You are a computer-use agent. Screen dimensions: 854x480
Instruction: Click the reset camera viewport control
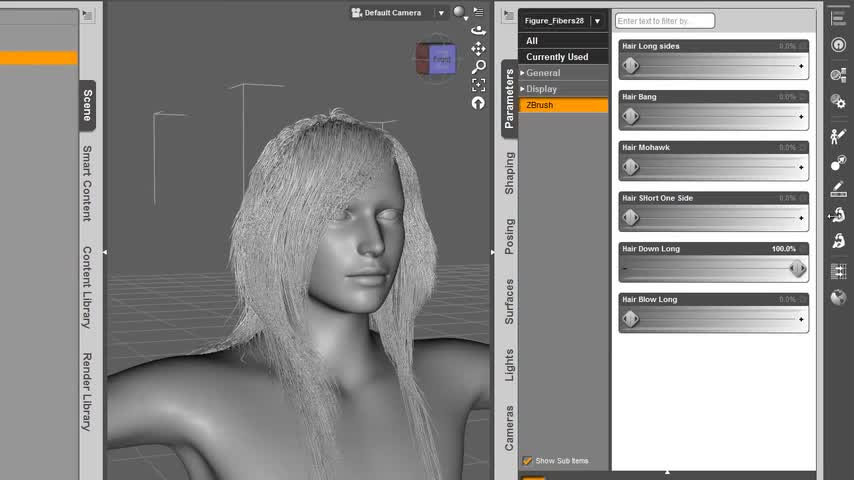pyautogui.click(x=478, y=102)
